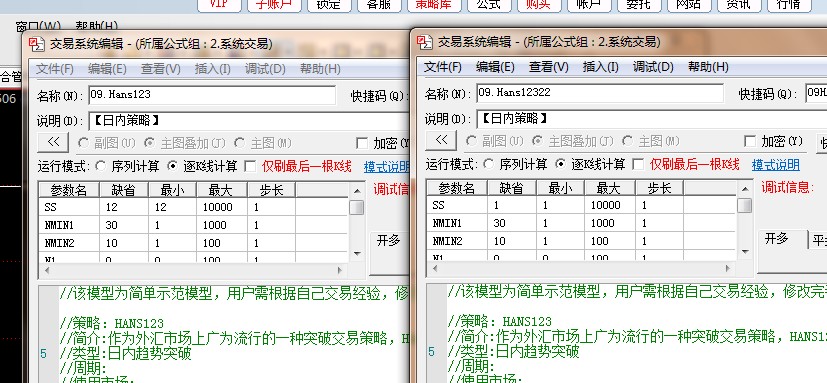Click the << collapse button in Hans123 window

click(x=53, y=142)
